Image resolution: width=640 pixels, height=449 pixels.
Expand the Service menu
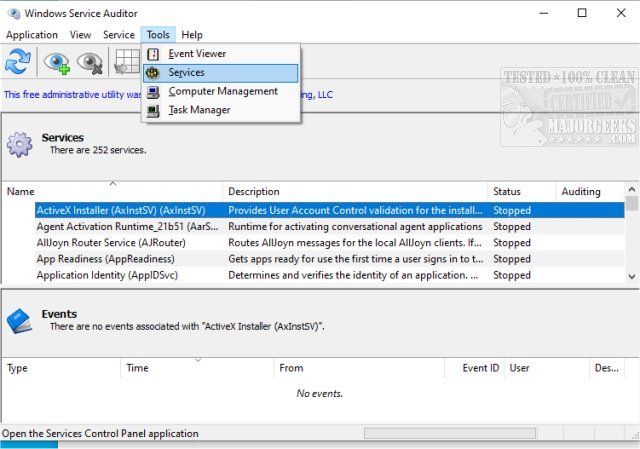point(118,35)
